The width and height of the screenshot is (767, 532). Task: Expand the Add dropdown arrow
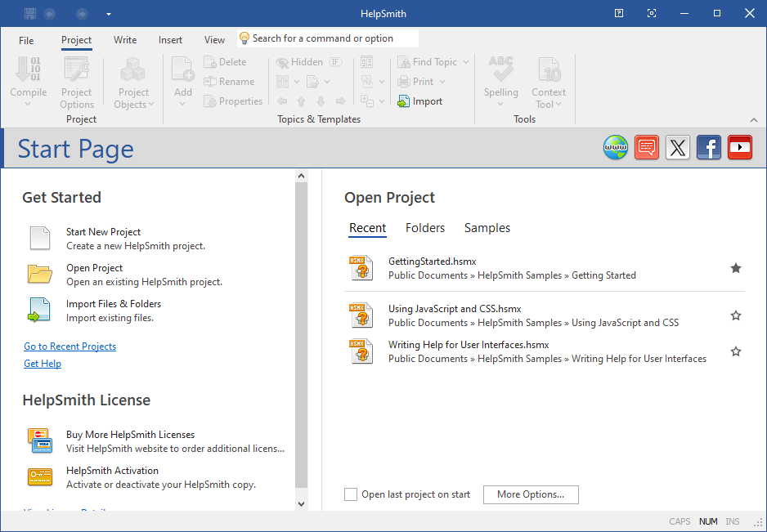[182, 104]
